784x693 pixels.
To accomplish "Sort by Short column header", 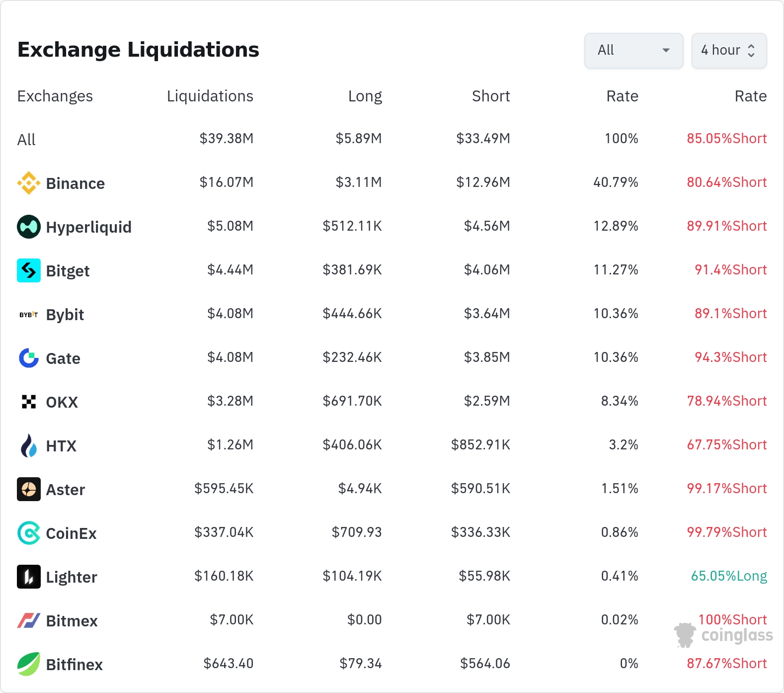I will (491, 96).
